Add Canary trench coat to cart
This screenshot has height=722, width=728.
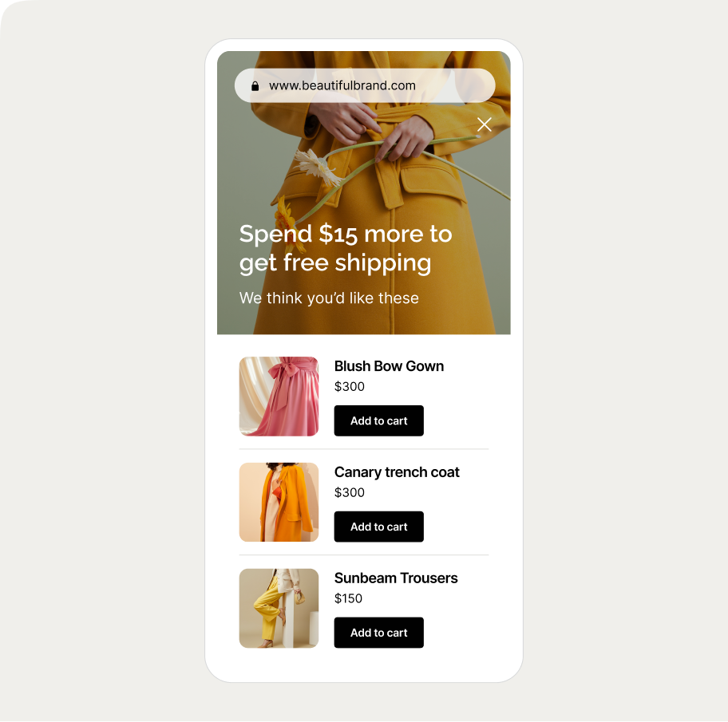pyautogui.click(x=379, y=527)
